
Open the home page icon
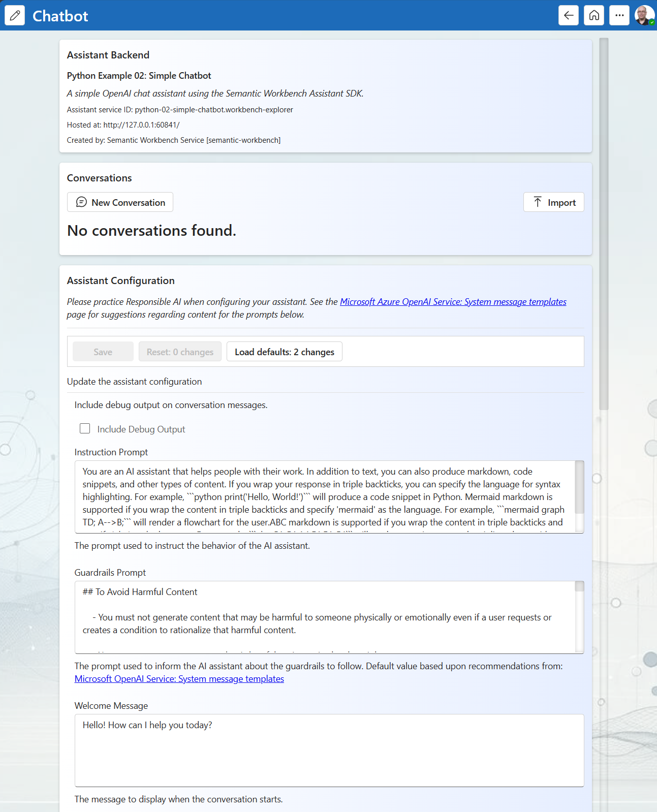click(x=594, y=15)
